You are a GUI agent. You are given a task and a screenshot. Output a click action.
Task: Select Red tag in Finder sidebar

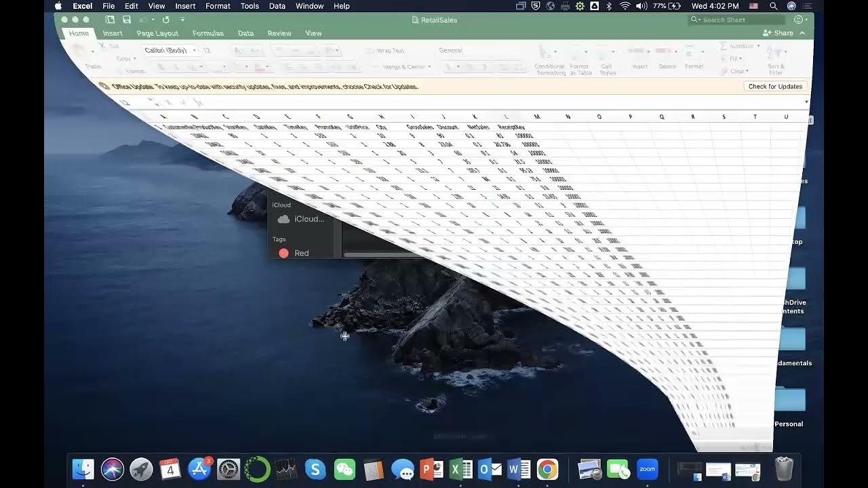click(x=294, y=253)
